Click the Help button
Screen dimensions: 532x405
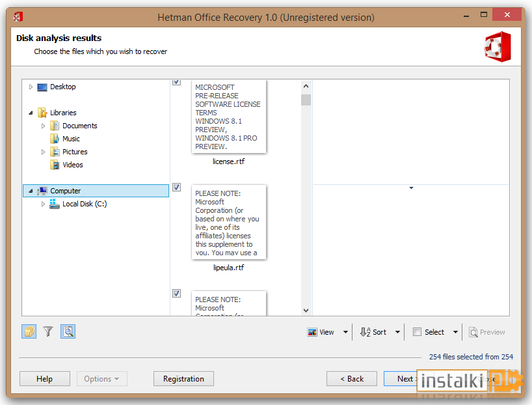pyautogui.click(x=45, y=378)
